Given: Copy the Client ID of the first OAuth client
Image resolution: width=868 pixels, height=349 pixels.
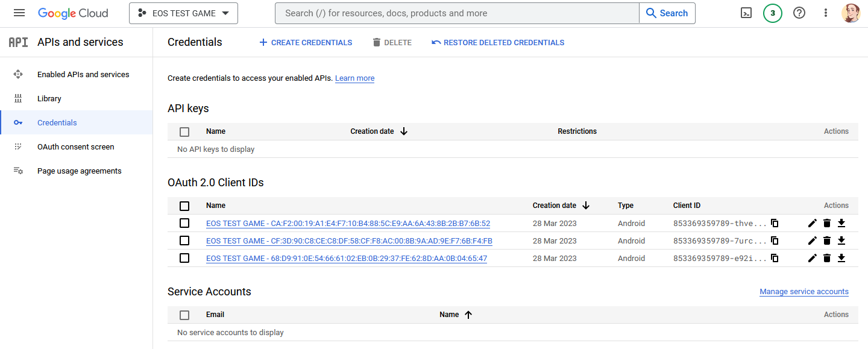Looking at the screenshot, I should coord(774,223).
